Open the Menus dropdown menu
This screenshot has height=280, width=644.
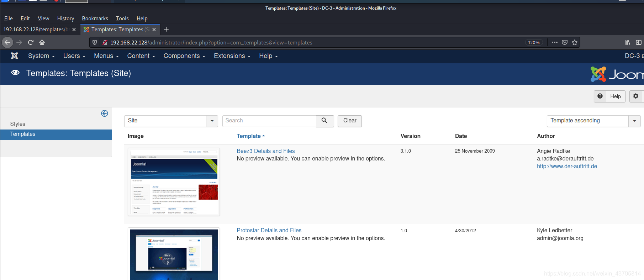coord(106,56)
